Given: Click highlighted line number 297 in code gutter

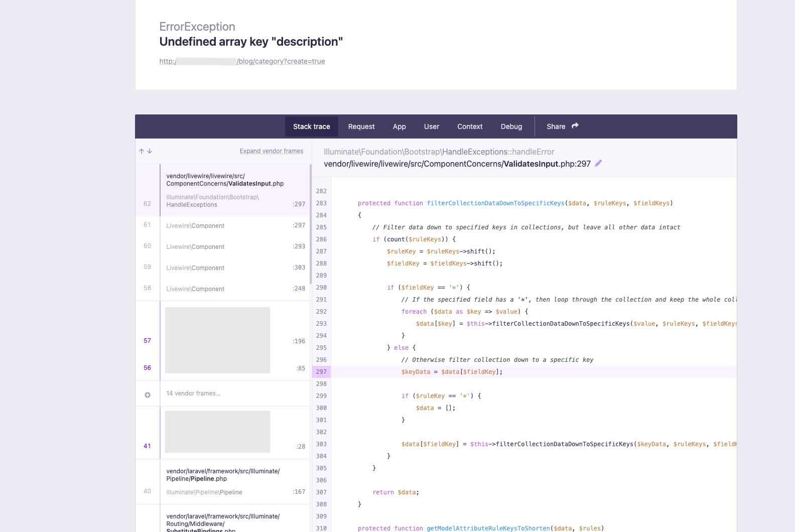Looking at the screenshot, I should [321, 372].
